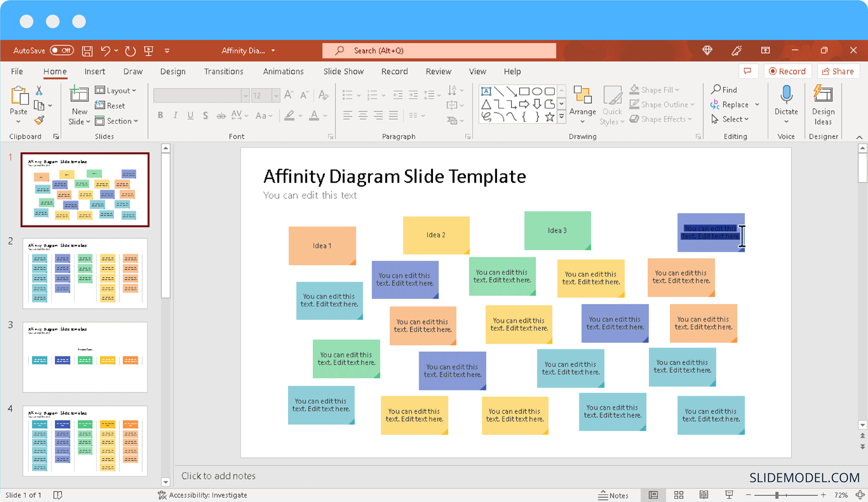Switch to the Insert tab
The image size is (868, 502).
point(94,72)
